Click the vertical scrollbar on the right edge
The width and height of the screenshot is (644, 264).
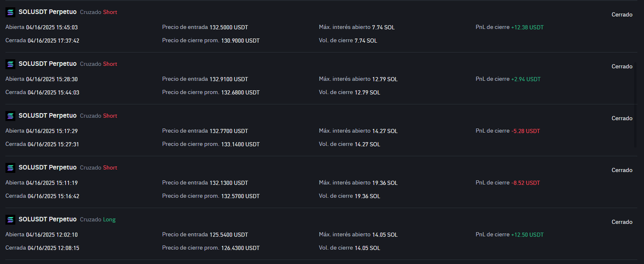click(636, 105)
